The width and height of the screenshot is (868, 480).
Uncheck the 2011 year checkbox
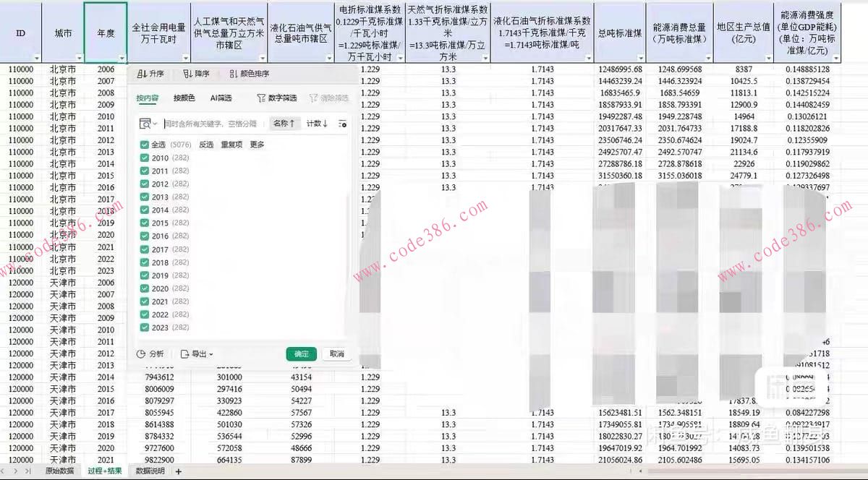pos(145,171)
